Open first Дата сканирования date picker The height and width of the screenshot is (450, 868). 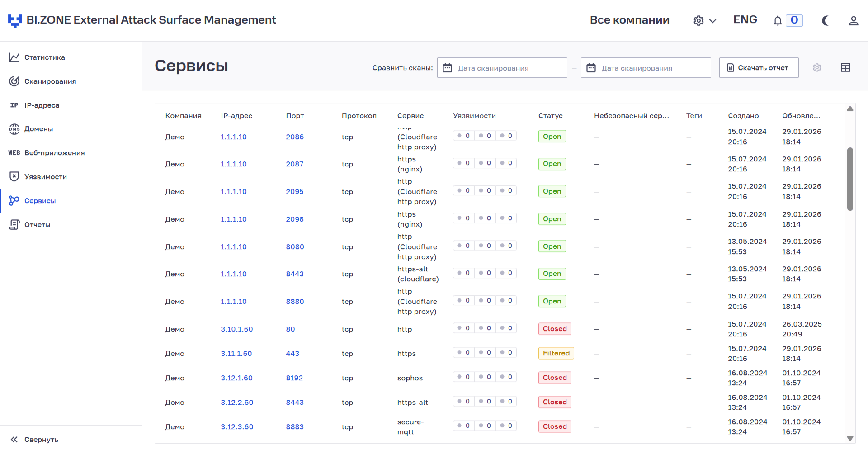click(x=502, y=68)
